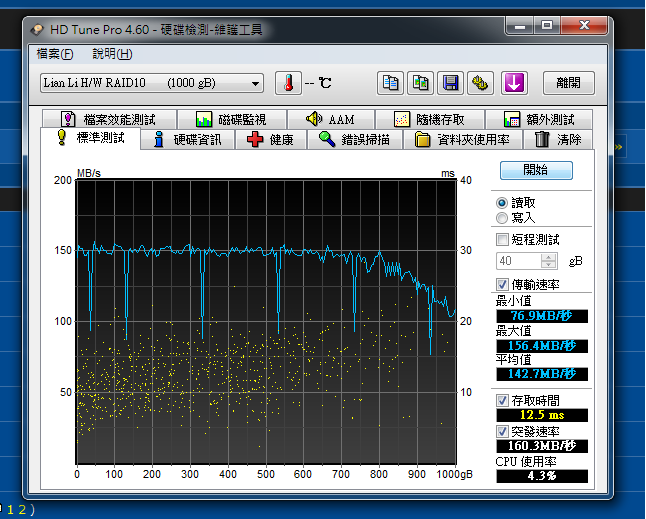The width and height of the screenshot is (646, 519).
Task: Open the 錯誤掃描 tab
Action: (x=355, y=140)
